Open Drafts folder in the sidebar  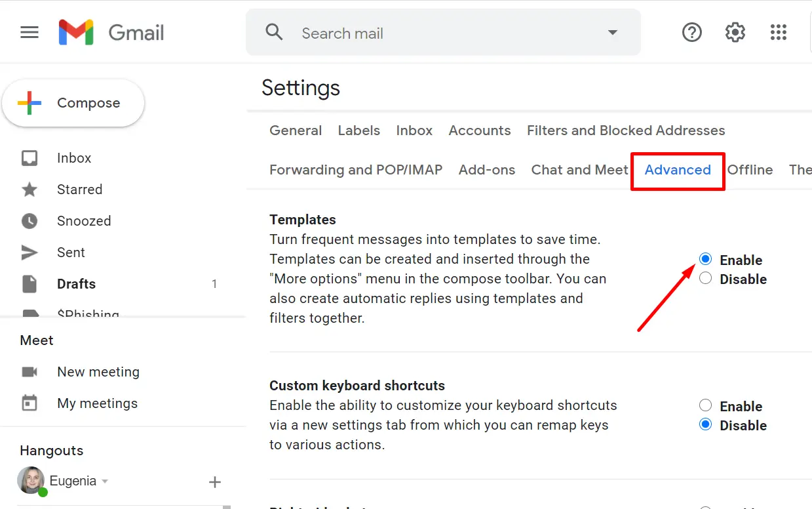pos(76,284)
